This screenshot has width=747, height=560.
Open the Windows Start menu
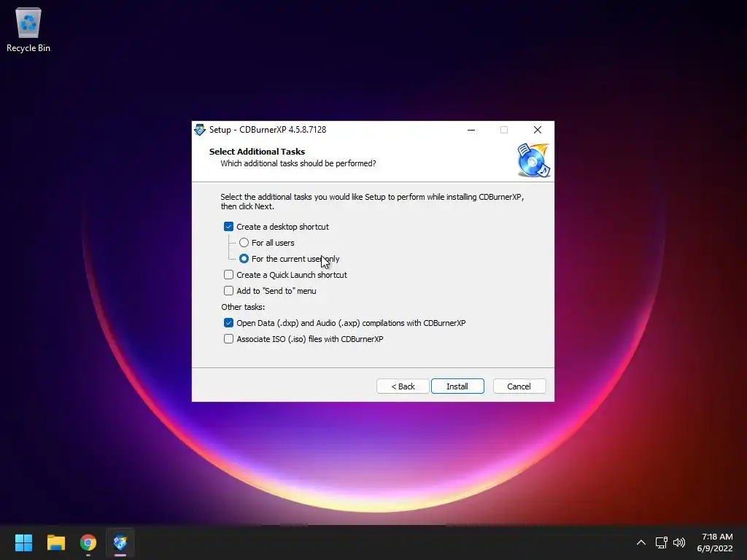23,542
